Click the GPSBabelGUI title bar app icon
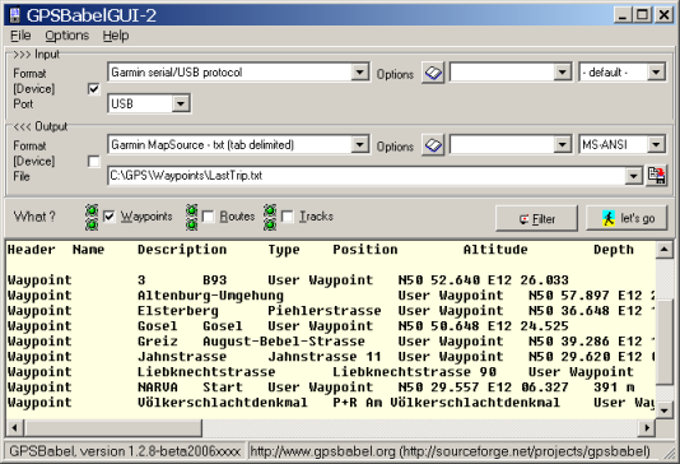The image size is (680, 464). (15, 15)
